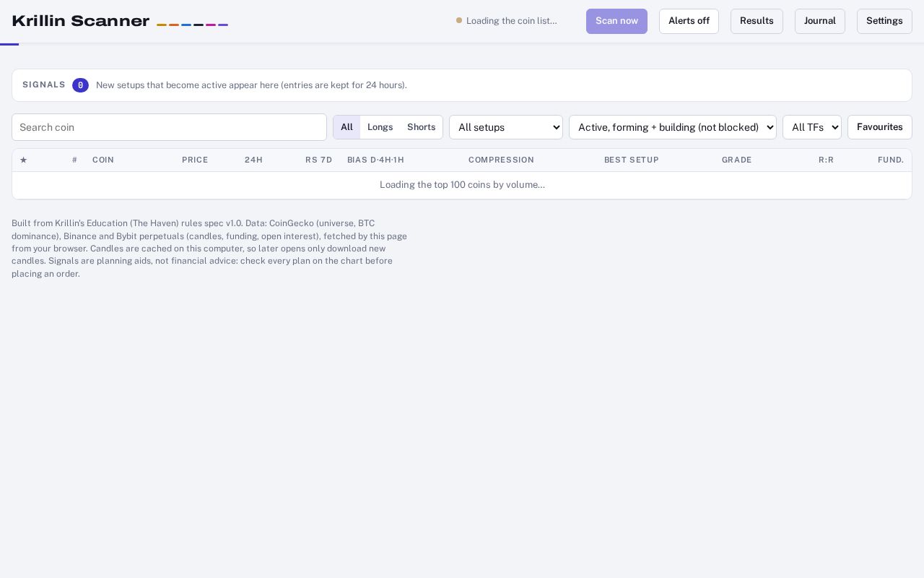Click the Scan now button

pyautogui.click(x=616, y=21)
